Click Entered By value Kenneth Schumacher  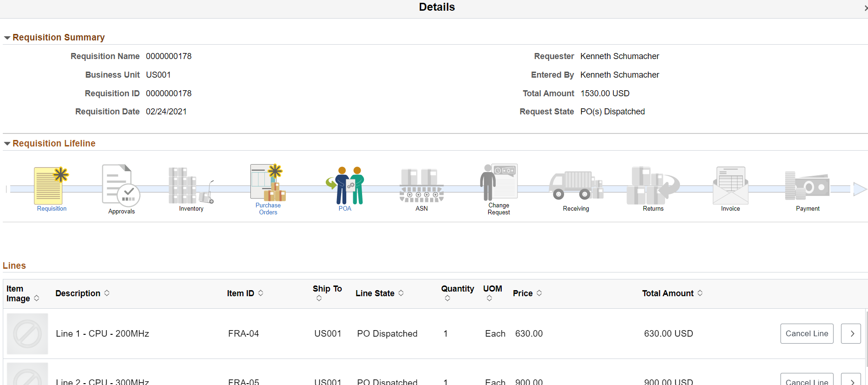tap(619, 75)
